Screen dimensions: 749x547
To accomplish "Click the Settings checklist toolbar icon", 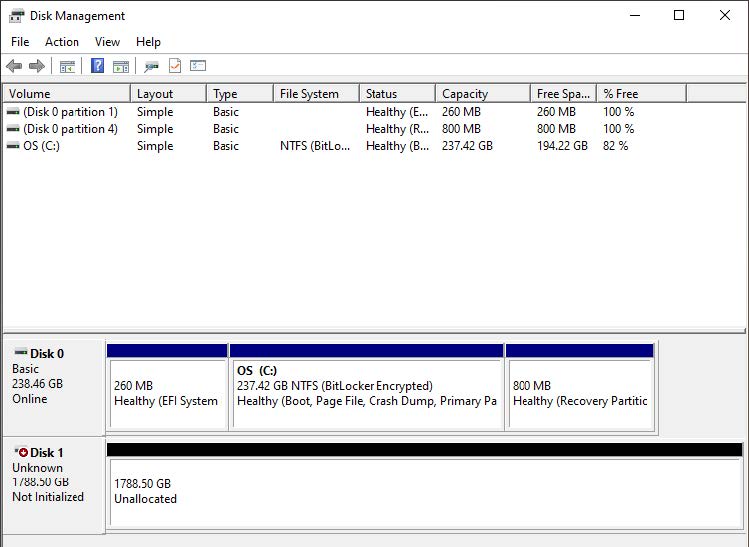I will [x=198, y=66].
